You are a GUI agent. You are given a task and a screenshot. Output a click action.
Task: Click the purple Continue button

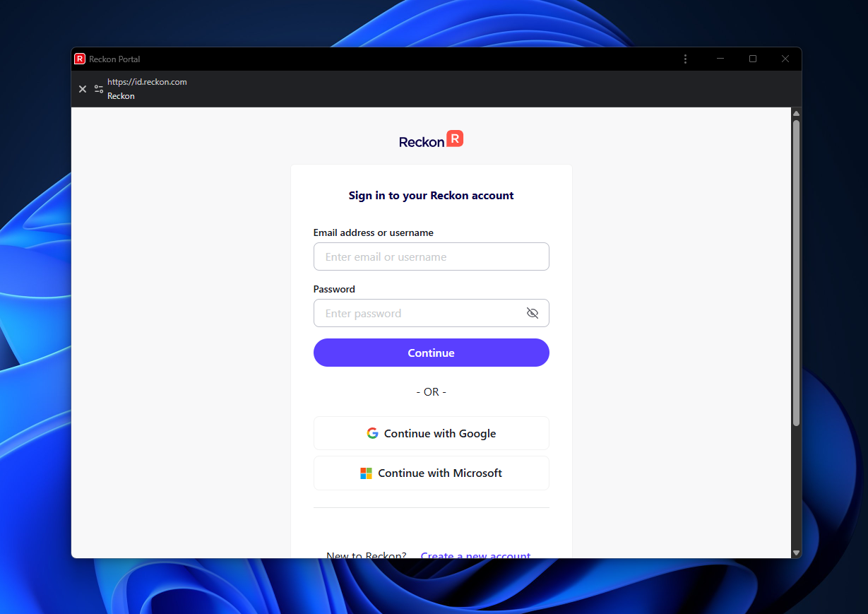tap(432, 353)
